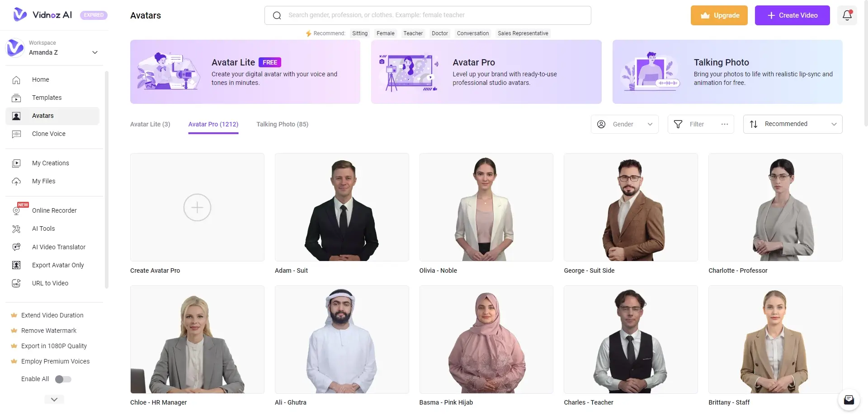Open the Gender filter dropdown
The height and width of the screenshot is (415, 868).
tap(625, 124)
